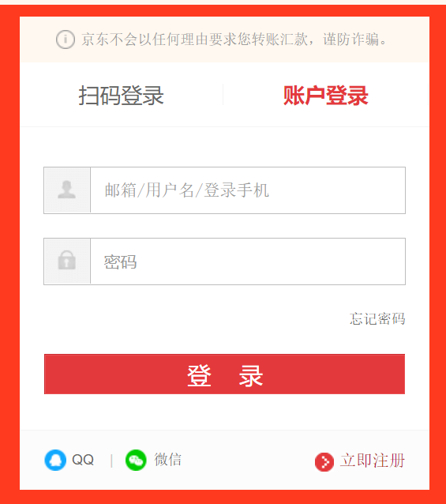Click the blue QQ penguin icon
Image resolution: width=446 pixels, height=504 pixels.
pyautogui.click(x=55, y=460)
